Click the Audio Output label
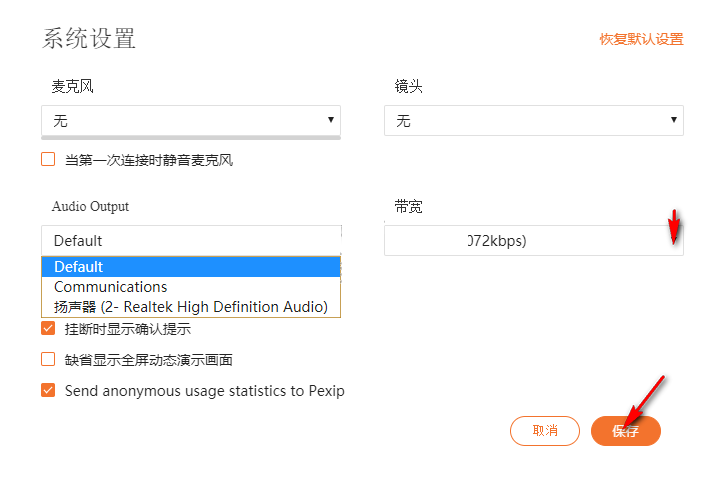The image size is (722, 496). coord(91,206)
